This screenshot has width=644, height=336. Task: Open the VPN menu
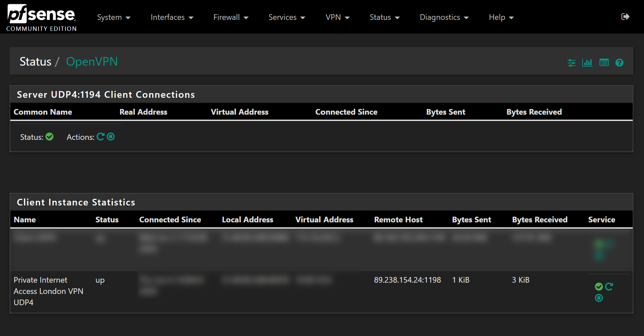coord(337,17)
